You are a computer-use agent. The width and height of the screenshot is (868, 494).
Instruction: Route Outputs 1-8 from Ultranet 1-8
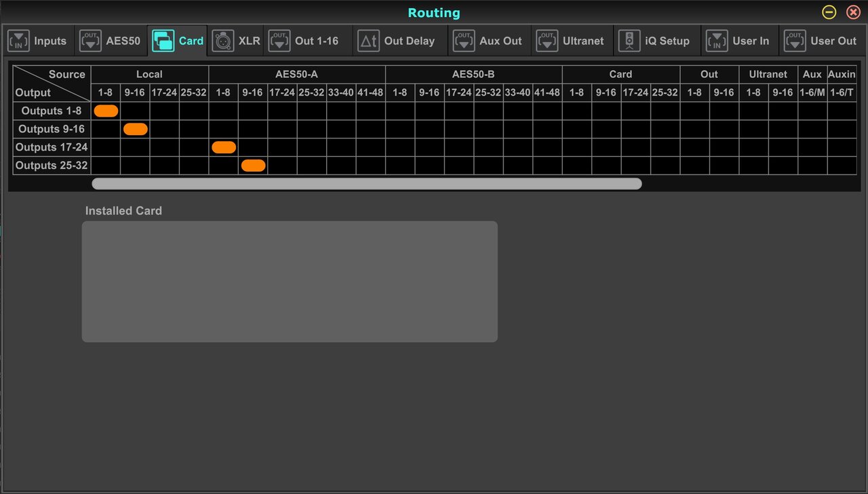753,111
